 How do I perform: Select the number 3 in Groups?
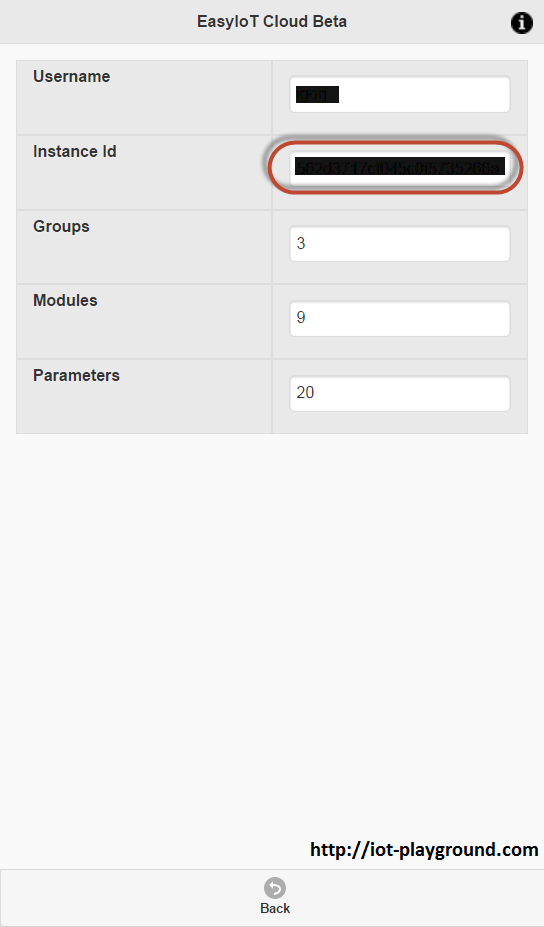301,243
